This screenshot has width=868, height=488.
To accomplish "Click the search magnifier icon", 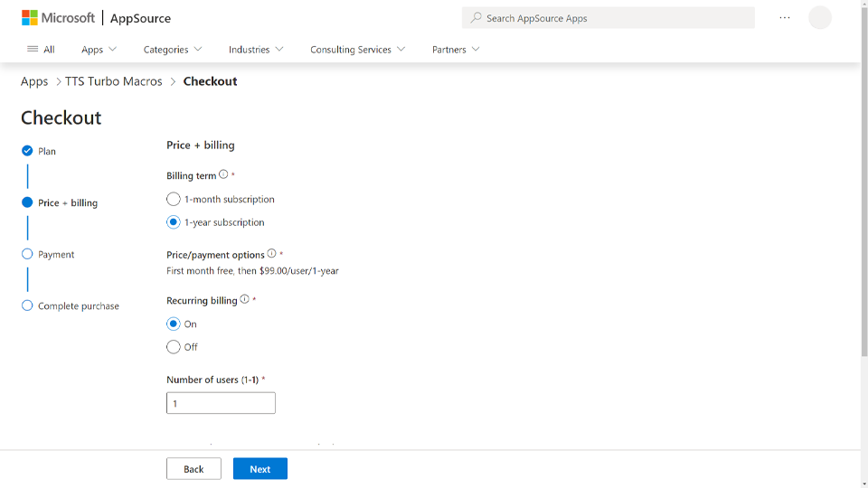I will click(476, 18).
